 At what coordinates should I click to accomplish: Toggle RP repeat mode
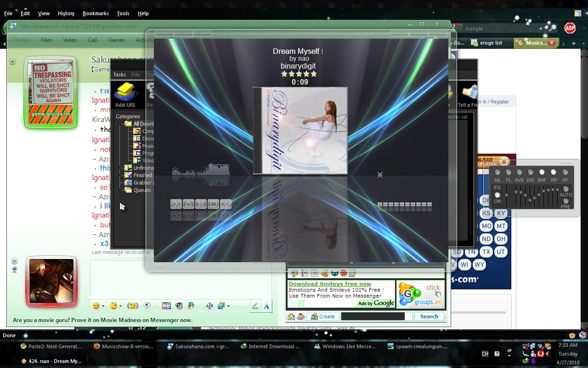tap(554, 172)
